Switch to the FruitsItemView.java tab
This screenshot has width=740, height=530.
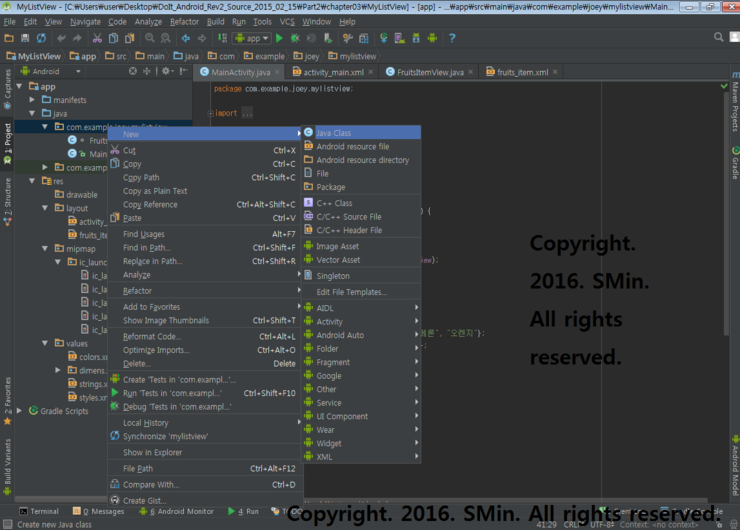point(430,72)
